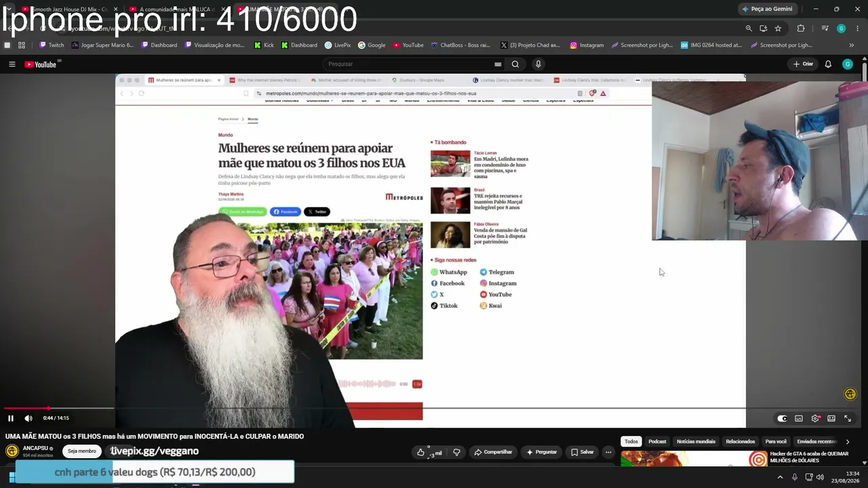Focus the YouTube Pesquisar search field
The height and width of the screenshot is (488, 868).
coord(414,64)
